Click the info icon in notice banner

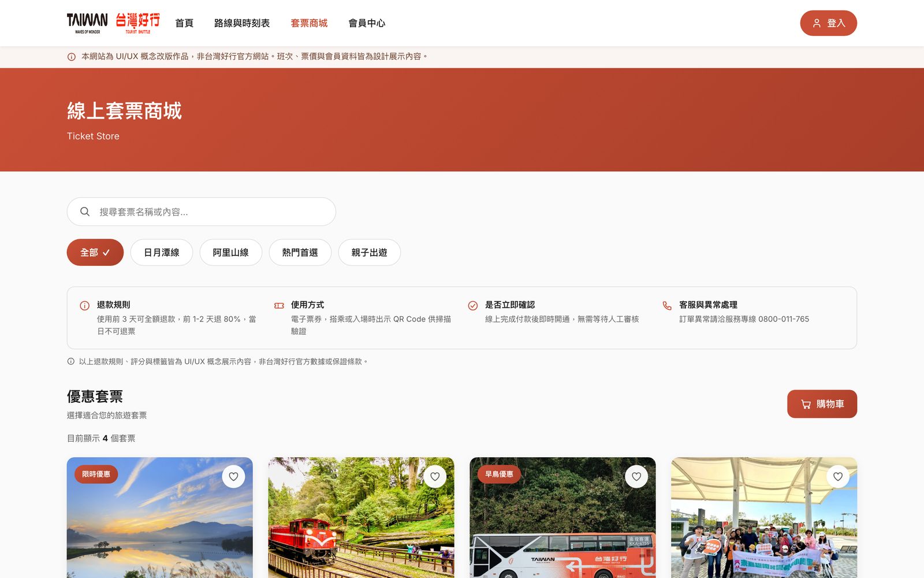[72, 57]
